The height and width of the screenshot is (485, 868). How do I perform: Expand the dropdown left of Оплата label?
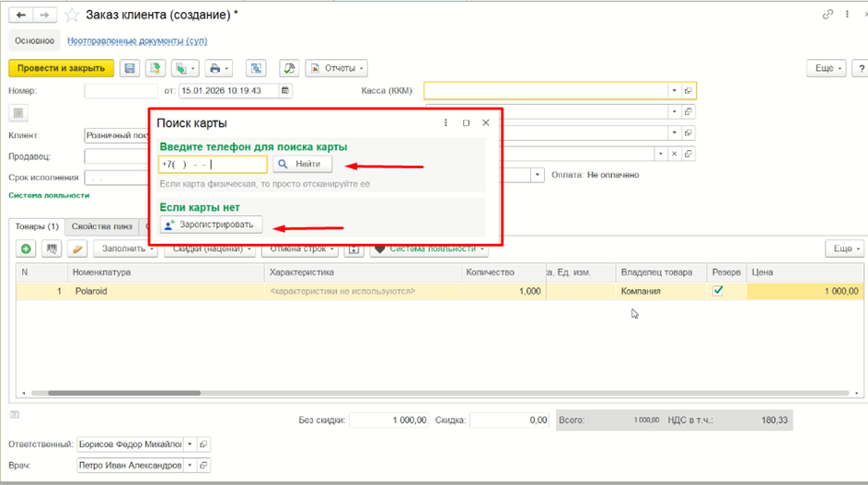coord(538,175)
